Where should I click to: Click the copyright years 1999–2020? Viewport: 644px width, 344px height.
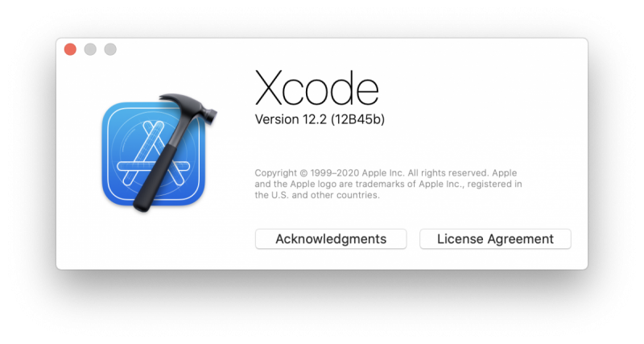(335, 173)
